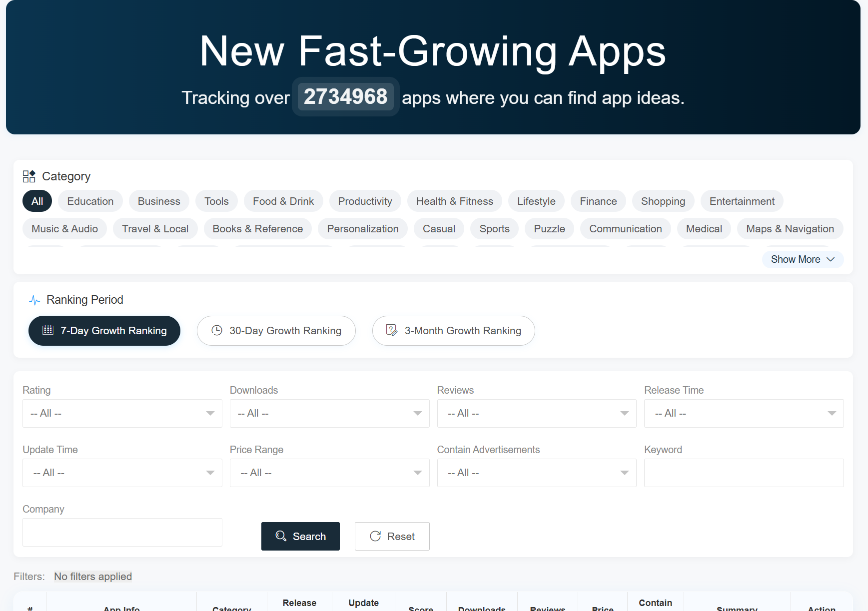Screen dimensions: 868x611
Task: Click the question icon on 3-Month Growth Ranking
Action: (391, 330)
